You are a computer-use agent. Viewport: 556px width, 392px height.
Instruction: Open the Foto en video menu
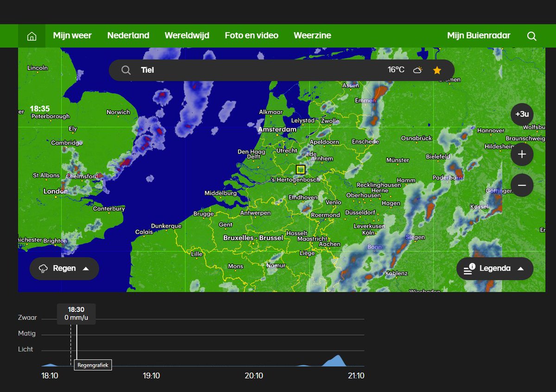[x=252, y=36]
